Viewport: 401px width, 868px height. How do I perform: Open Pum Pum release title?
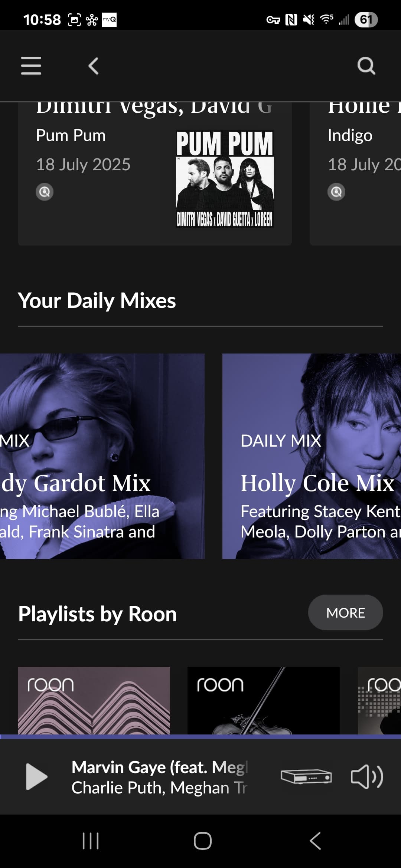71,135
